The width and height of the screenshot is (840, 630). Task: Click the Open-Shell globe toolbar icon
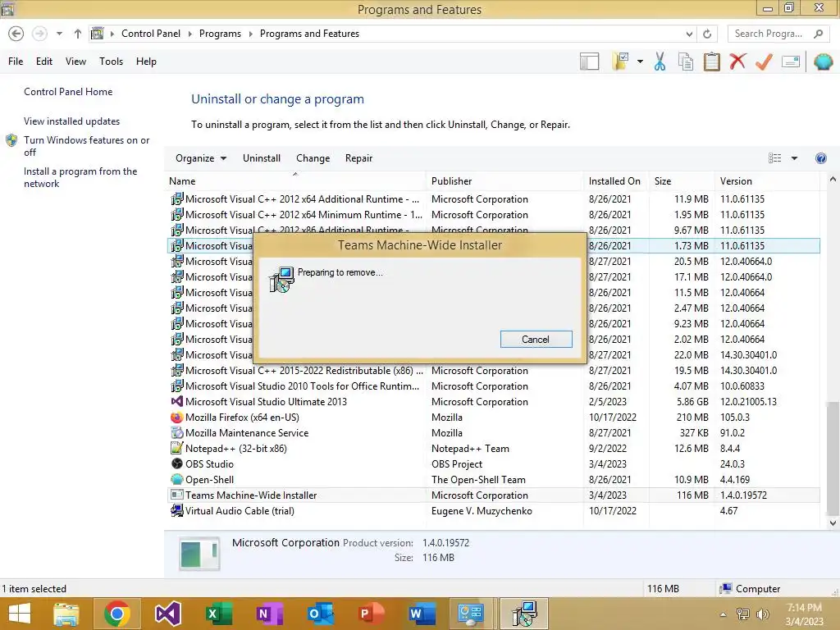pyautogui.click(x=823, y=62)
